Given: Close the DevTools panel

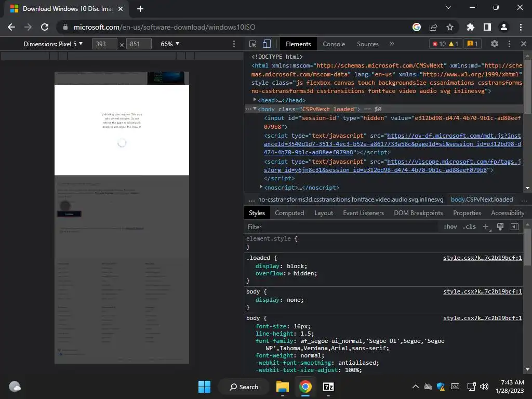Looking at the screenshot, I should (524, 44).
